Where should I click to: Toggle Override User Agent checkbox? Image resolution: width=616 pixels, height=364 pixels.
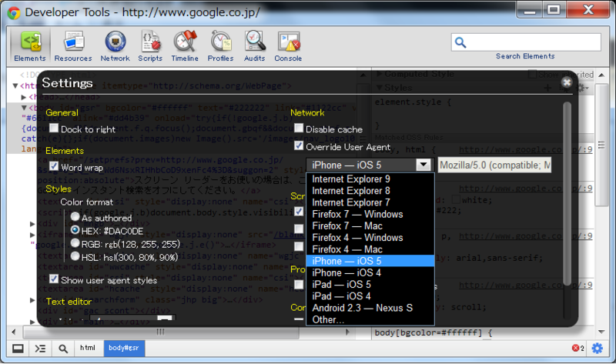point(299,145)
